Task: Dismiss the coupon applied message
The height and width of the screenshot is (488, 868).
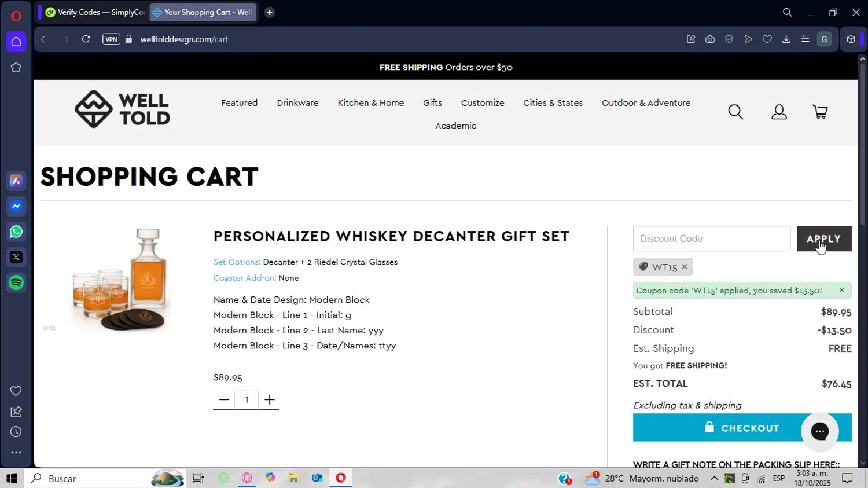Action: (841, 290)
